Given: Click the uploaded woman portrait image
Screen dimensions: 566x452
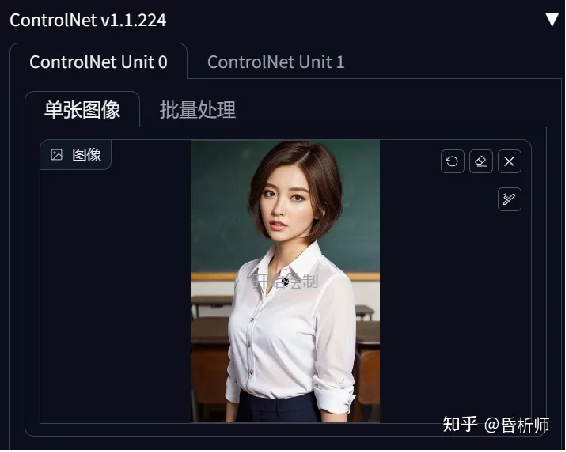Looking at the screenshot, I should click(285, 281).
